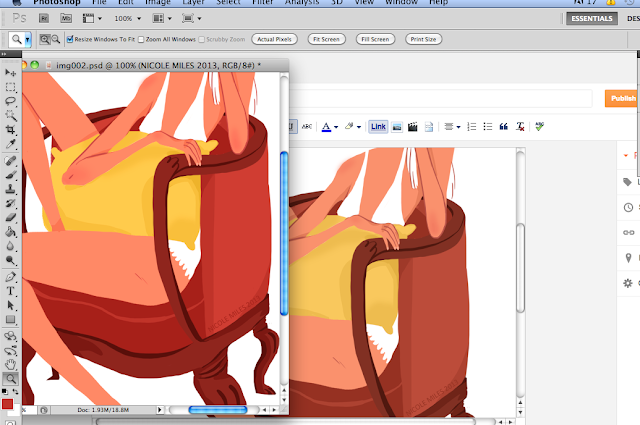Select the Rectangular Marquee tool
640x425 pixels.
click(10, 87)
